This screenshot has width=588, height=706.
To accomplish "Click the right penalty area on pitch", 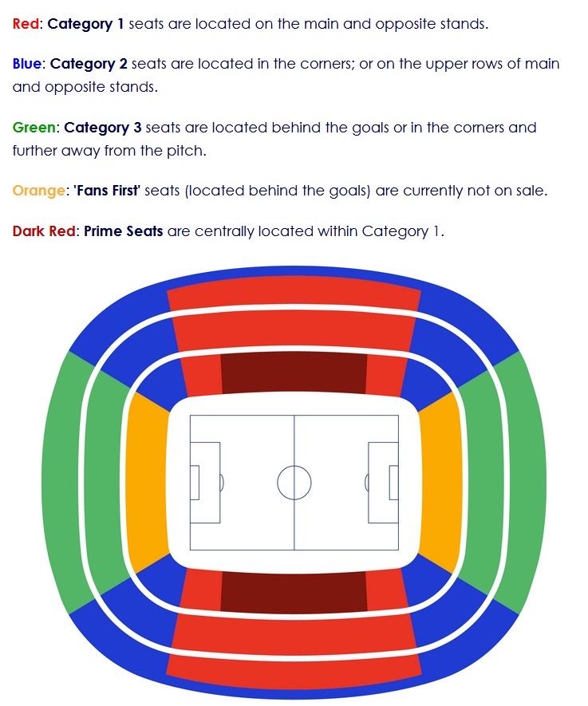I will click(383, 482).
